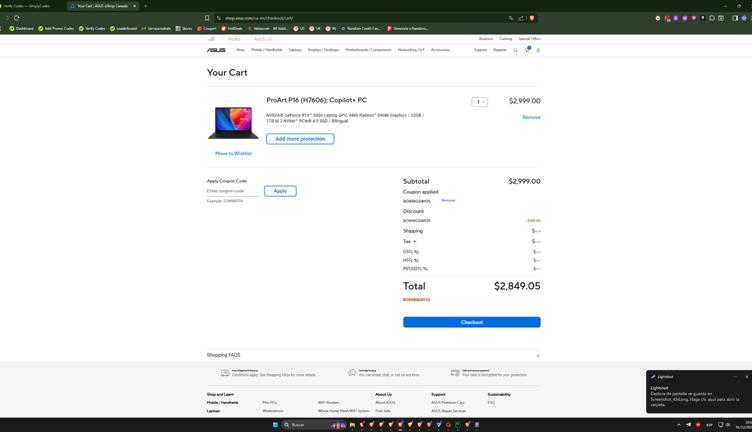The image size is (752, 432).
Task: Open the ESG footer link
Action: [x=491, y=403]
